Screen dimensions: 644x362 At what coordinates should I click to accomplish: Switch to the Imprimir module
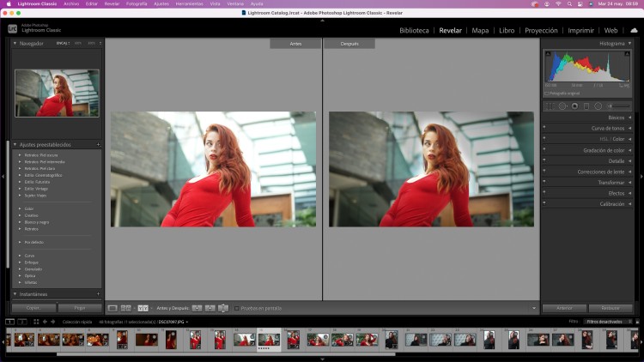click(x=580, y=30)
